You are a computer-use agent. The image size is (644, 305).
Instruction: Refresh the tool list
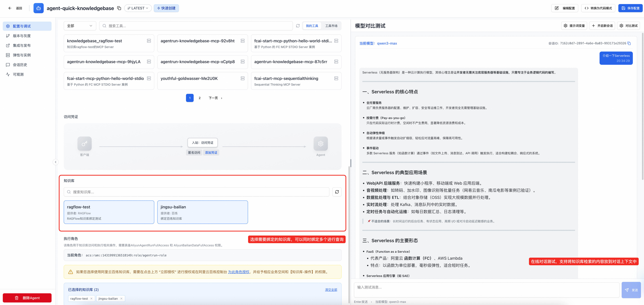[298, 26]
